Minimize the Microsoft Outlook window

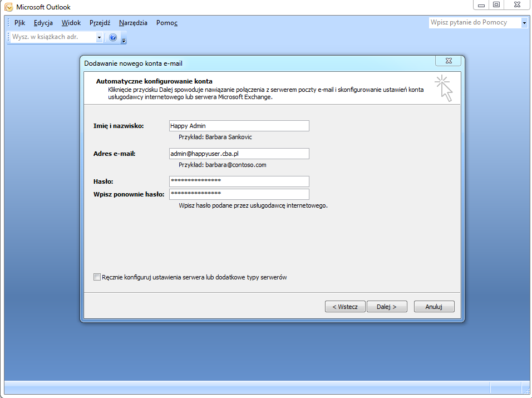tap(481, 5)
